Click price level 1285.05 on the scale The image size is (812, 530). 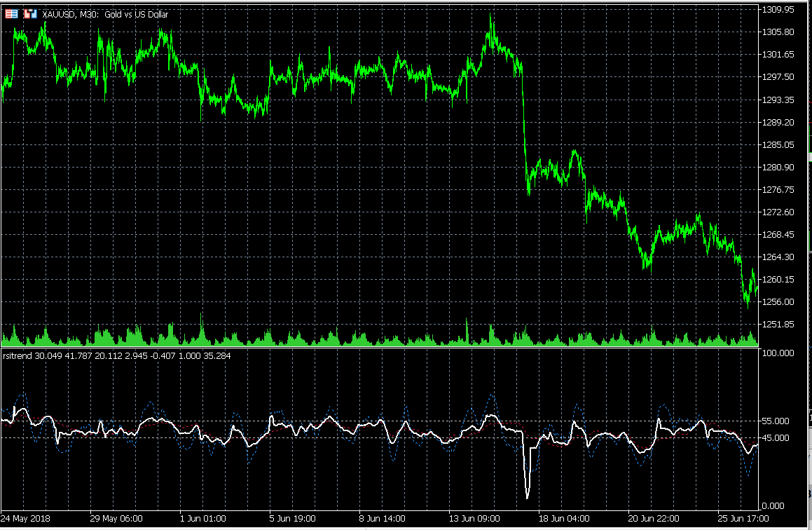tap(778, 144)
